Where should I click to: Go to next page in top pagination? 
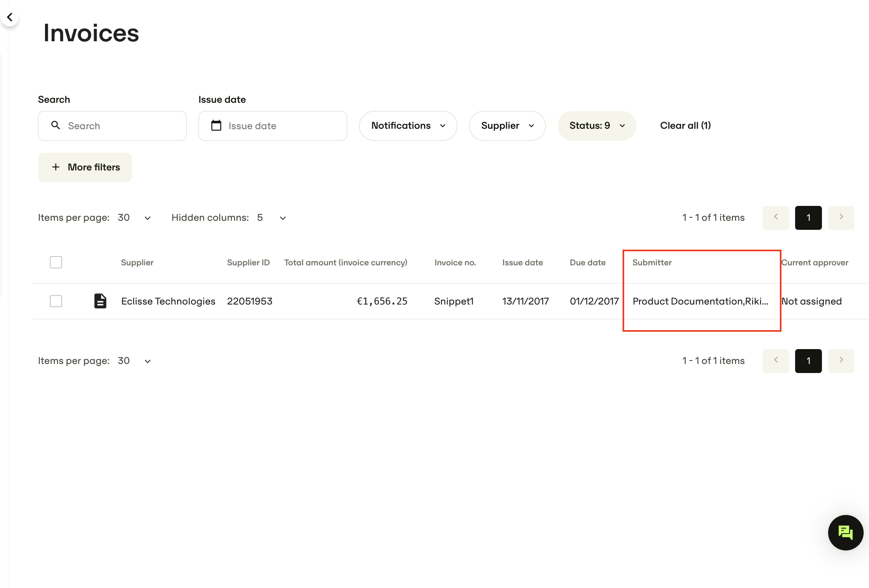click(841, 217)
